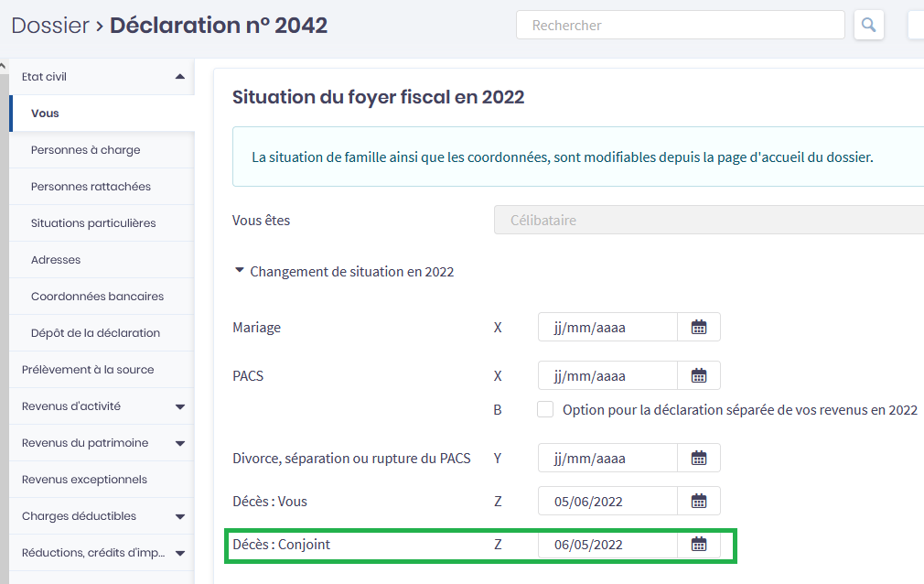Screen dimensions: 924x584
Task: Open calendar picker for Divorce date
Action: pyautogui.click(x=699, y=458)
